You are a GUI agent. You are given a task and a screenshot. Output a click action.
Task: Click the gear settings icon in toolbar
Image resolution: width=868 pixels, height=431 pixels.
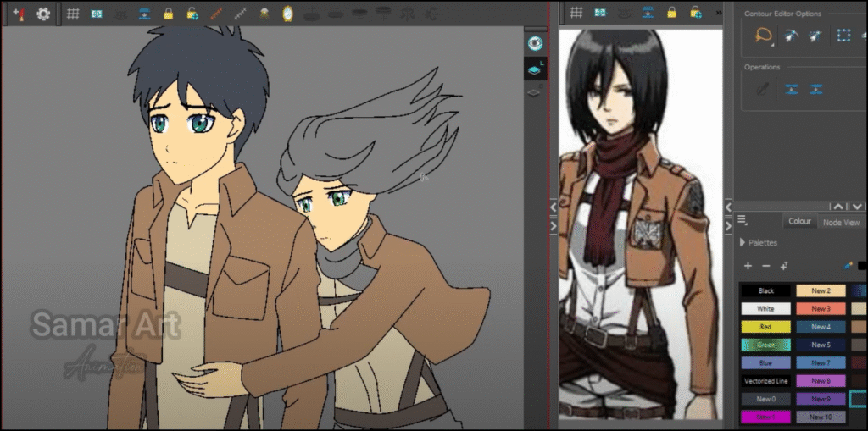[x=43, y=14]
